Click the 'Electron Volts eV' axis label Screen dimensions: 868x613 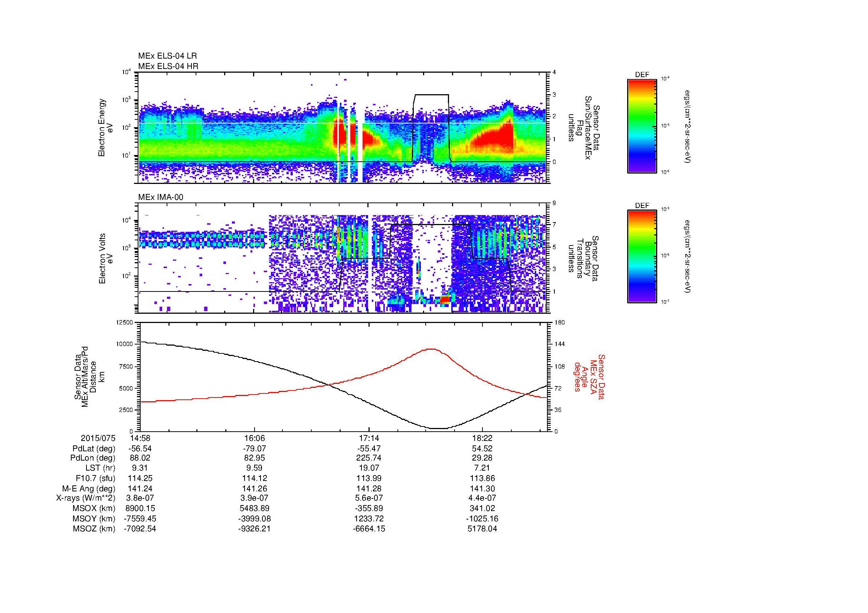click(x=106, y=259)
